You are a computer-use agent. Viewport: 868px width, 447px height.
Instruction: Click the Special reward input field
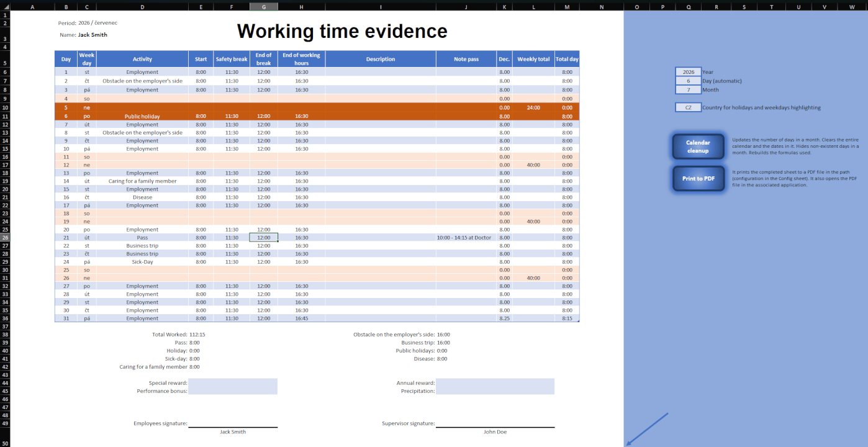pos(233,382)
